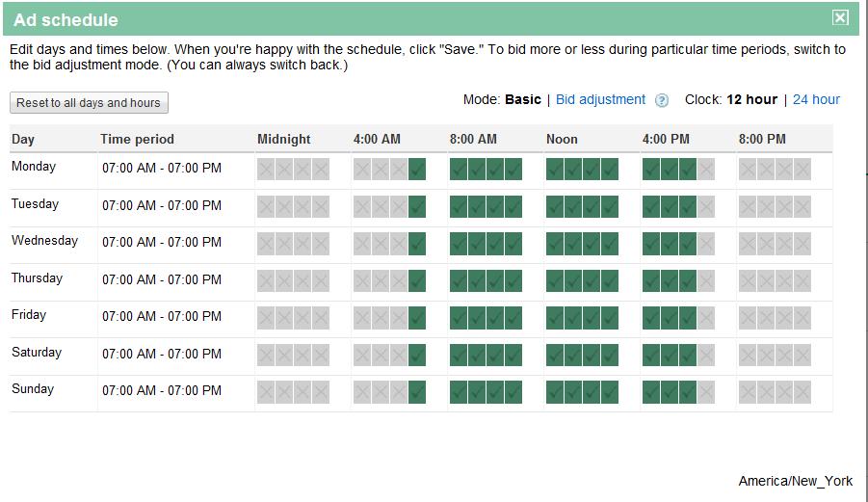Switch clock to 24 hour format
The height and width of the screenshot is (502, 868).
pyautogui.click(x=816, y=99)
